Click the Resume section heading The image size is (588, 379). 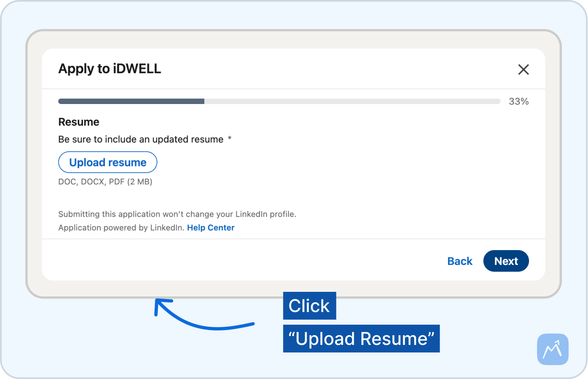pyautogui.click(x=79, y=122)
